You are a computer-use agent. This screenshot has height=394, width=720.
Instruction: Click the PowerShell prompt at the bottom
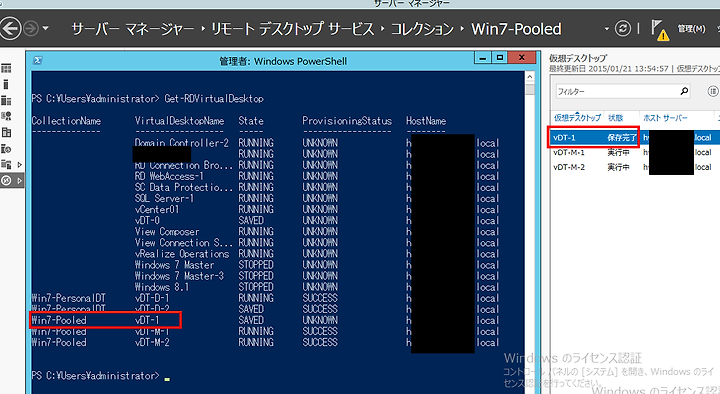pos(95,376)
